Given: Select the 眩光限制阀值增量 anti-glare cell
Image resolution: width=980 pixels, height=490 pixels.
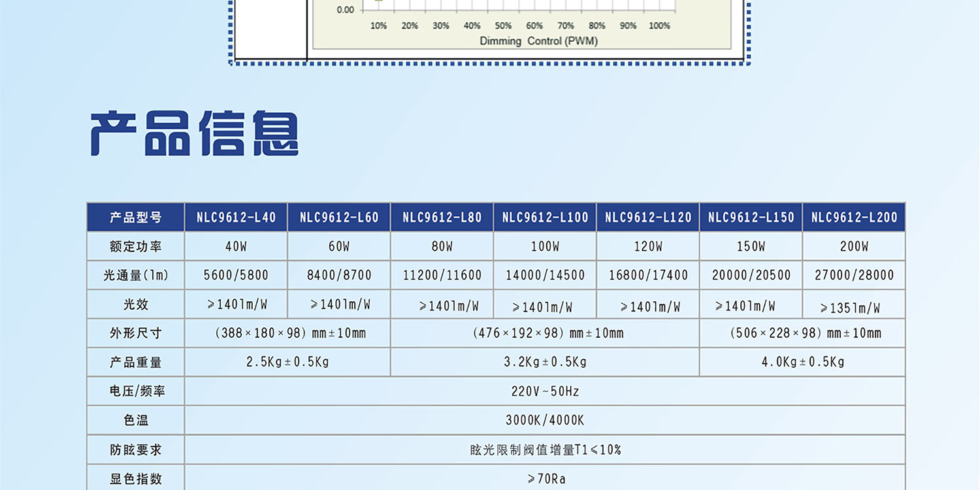Looking at the screenshot, I should tap(545, 449).
